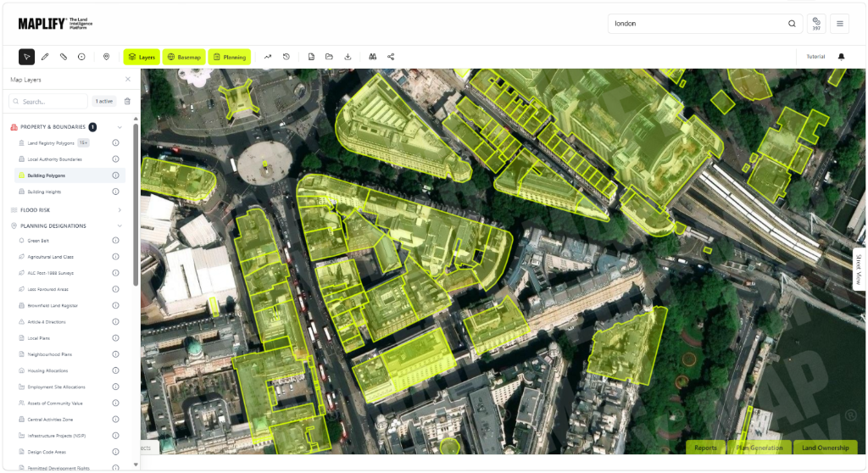The height and width of the screenshot is (473, 868).
Task: Click the 1 active filter badge
Action: click(x=104, y=102)
